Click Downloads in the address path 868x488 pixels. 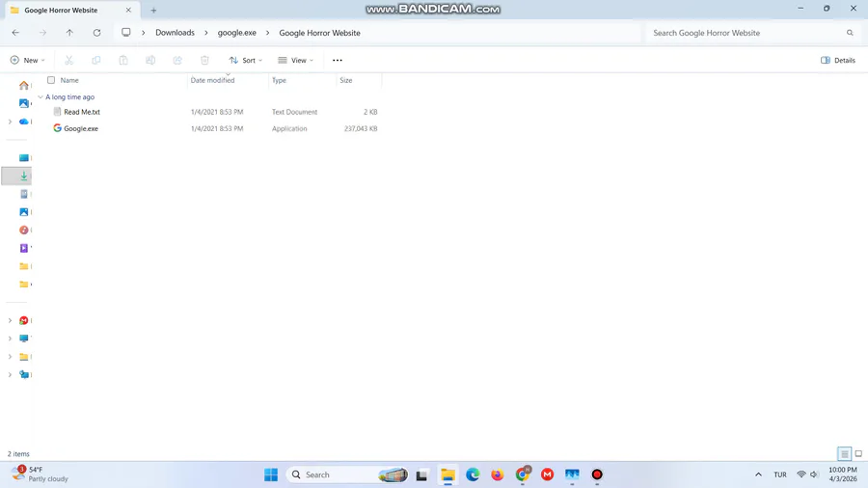coord(175,33)
